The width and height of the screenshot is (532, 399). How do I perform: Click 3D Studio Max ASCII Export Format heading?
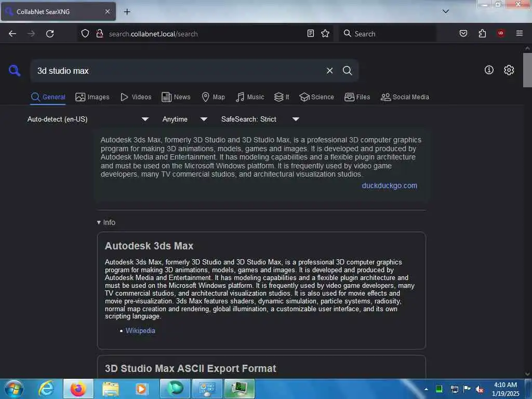pyautogui.click(x=190, y=368)
